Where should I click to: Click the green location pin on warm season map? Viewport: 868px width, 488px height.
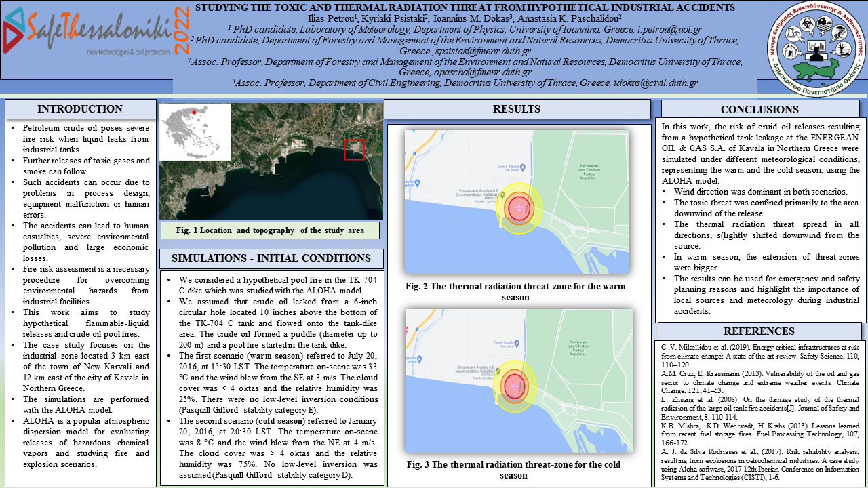(x=502, y=196)
